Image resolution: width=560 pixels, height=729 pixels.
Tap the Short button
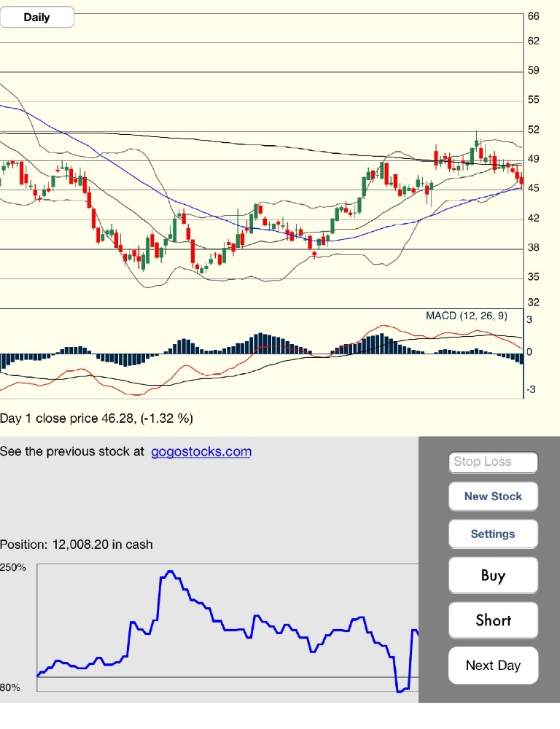pyautogui.click(x=493, y=620)
